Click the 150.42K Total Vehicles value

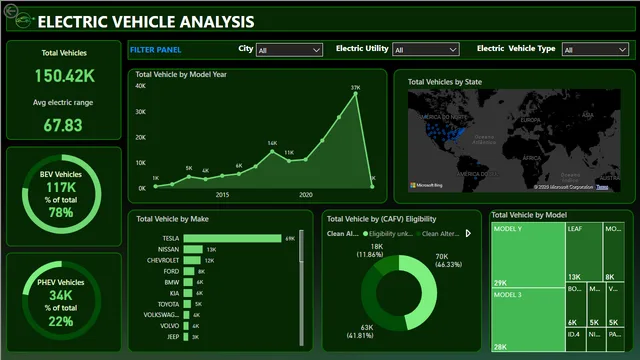(64, 76)
